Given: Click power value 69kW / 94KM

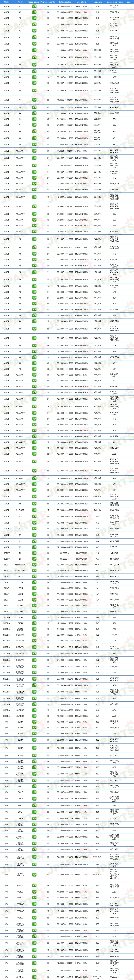Looking at the screenshot, I should pos(81,559).
